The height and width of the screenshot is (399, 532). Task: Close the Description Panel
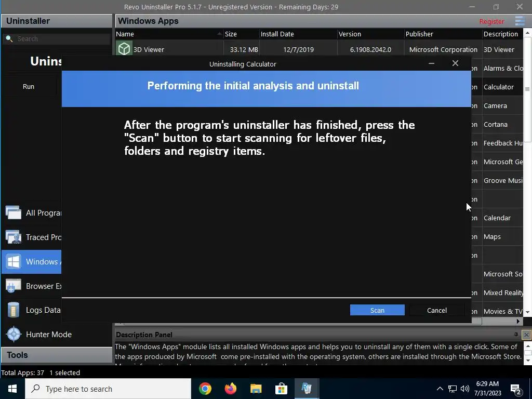tap(526, 335)
